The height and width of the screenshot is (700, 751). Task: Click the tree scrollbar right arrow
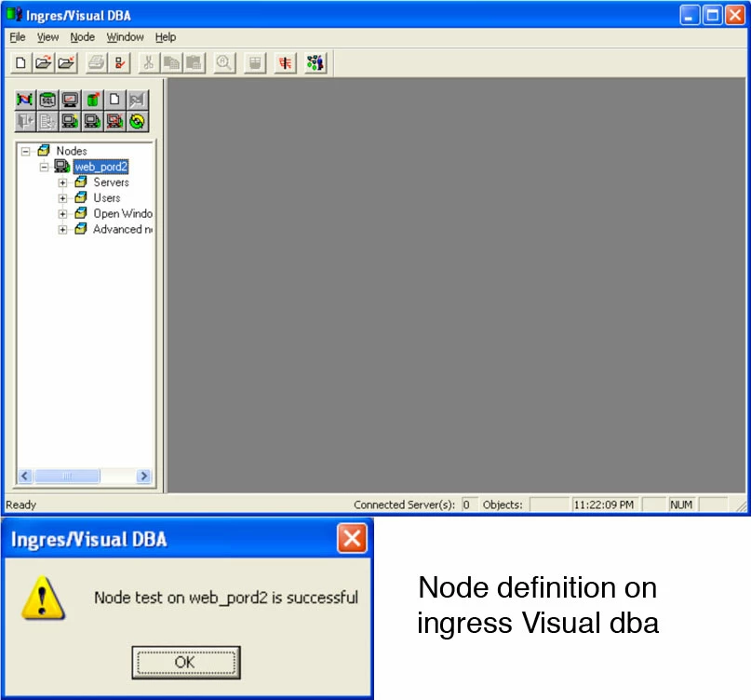coord(143,477)
